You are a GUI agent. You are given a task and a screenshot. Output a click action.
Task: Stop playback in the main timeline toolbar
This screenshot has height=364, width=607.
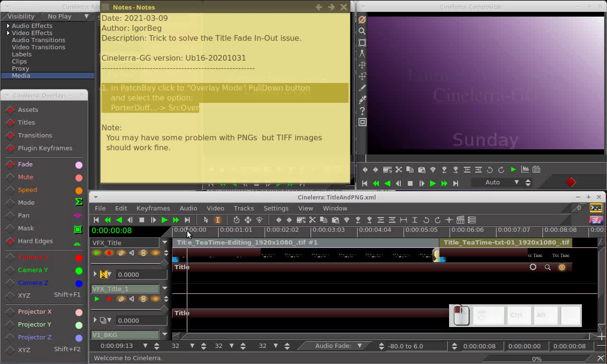click(142, 220)
